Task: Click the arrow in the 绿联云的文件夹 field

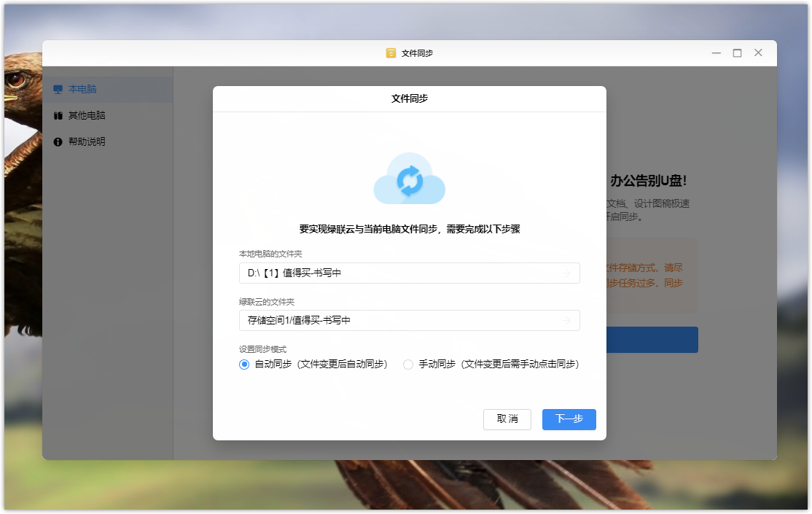Action: pos(566,320)
